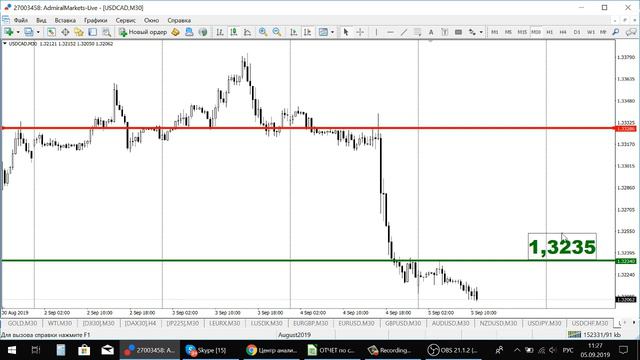Viewport: 640px width, 360px height.
Task: Select the M30 timeframe button
Action: pyautogui.click(x=536, y=32)
